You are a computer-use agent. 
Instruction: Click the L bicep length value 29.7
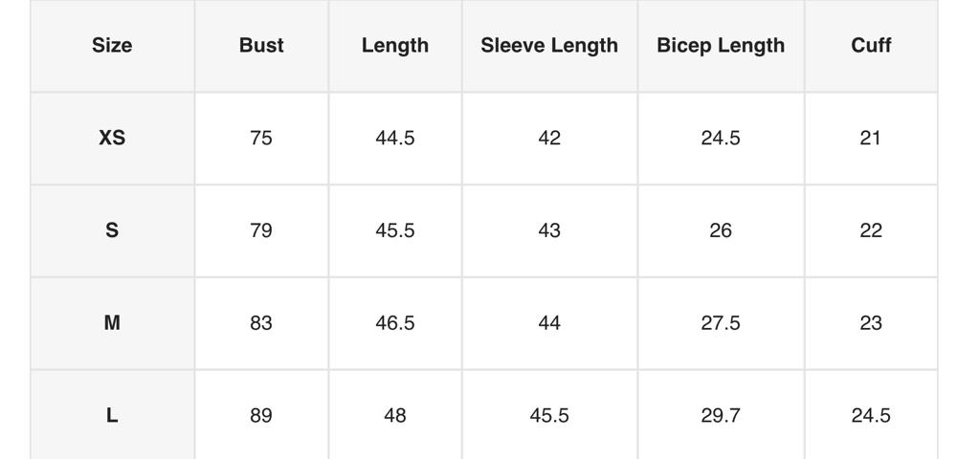coord(721,415)
